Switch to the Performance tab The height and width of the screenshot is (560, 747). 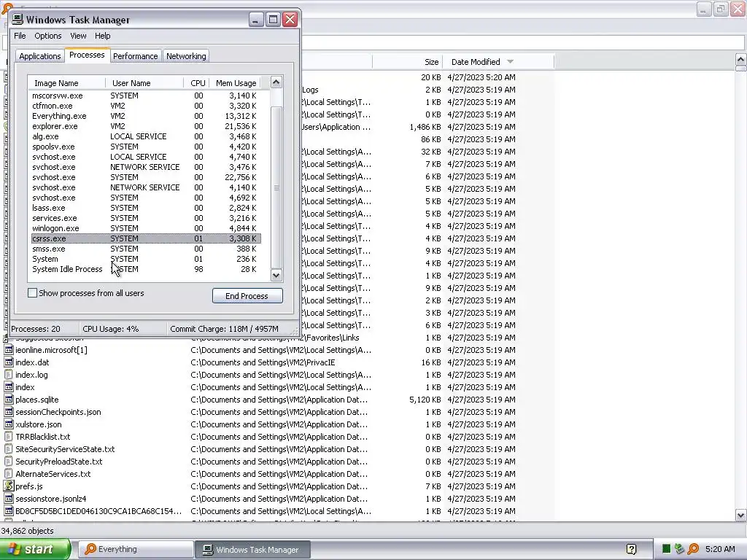(x=135, y=56)
